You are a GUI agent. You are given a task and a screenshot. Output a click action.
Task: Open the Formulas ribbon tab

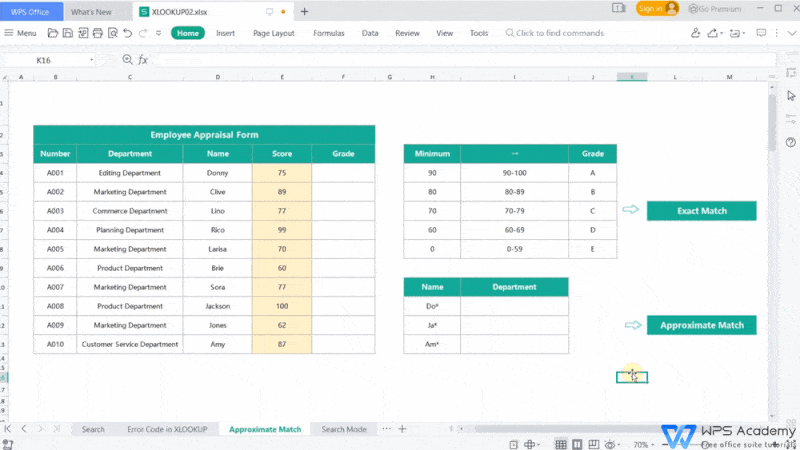328,33
